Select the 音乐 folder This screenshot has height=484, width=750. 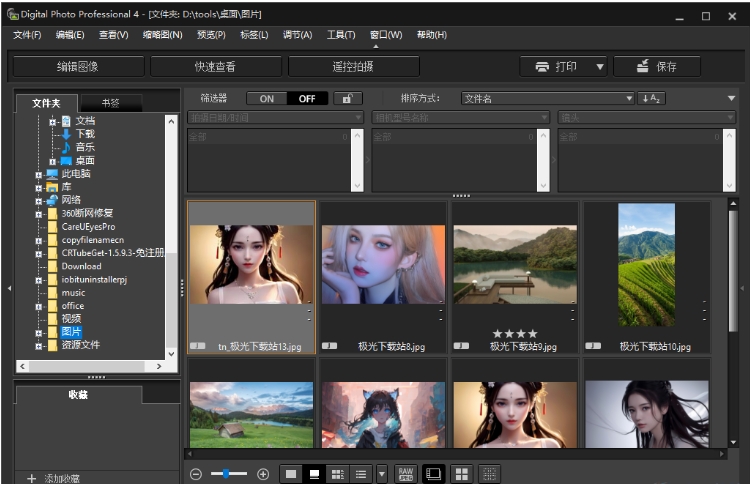(x=85, y=147)
